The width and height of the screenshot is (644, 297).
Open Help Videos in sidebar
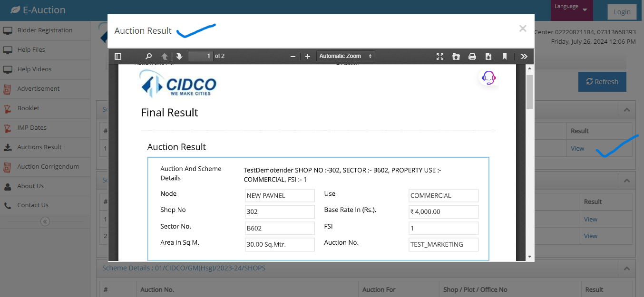(x=45, y=69)
